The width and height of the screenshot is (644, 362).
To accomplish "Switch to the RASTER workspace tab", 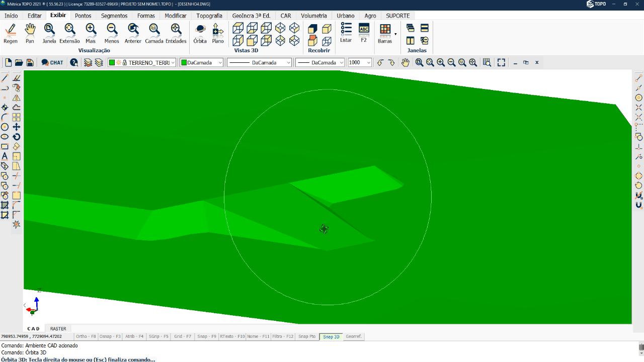I will (58, 328).
